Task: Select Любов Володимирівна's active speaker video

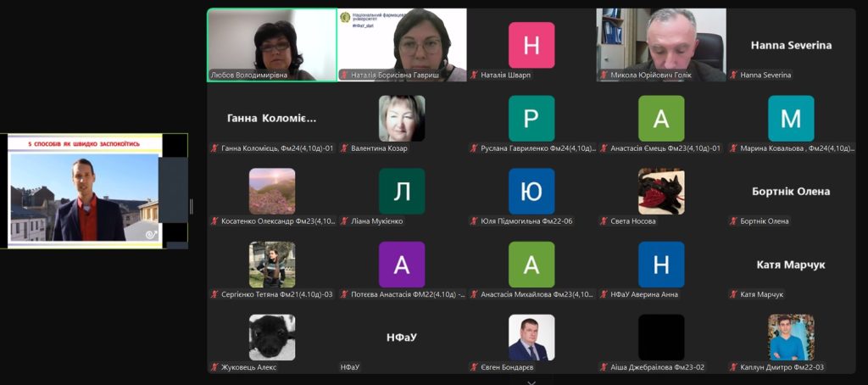Action: tap(272, 45)
